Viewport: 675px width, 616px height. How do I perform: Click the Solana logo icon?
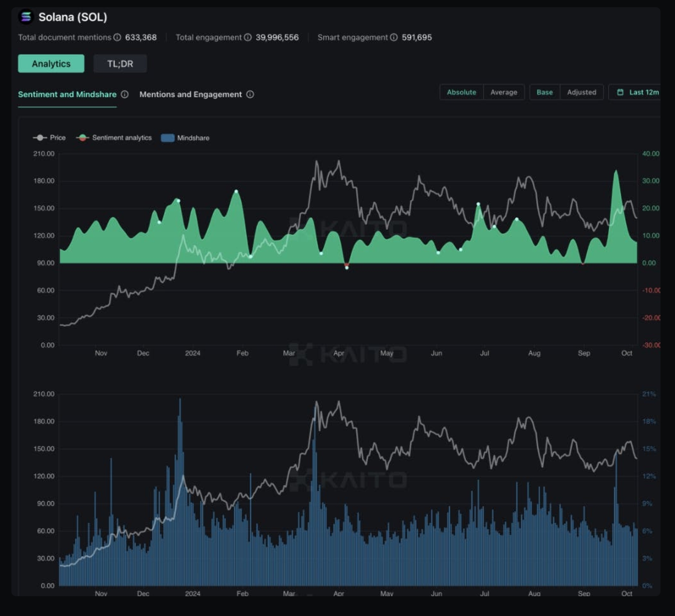pyautogui.click(x=26, y=17)
